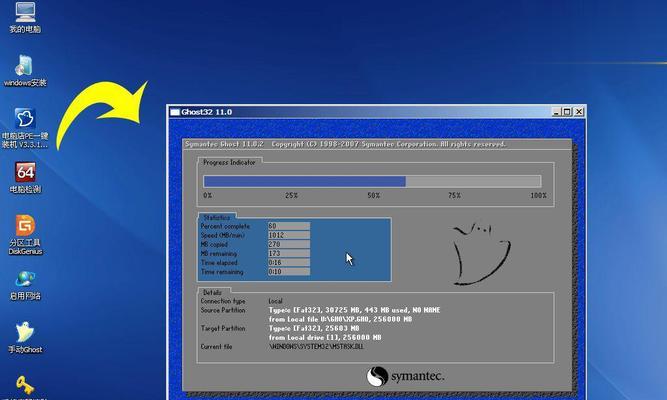Launch the 分区工具 DiskGenius icon
Screen dimensions: 667x400
25,235
